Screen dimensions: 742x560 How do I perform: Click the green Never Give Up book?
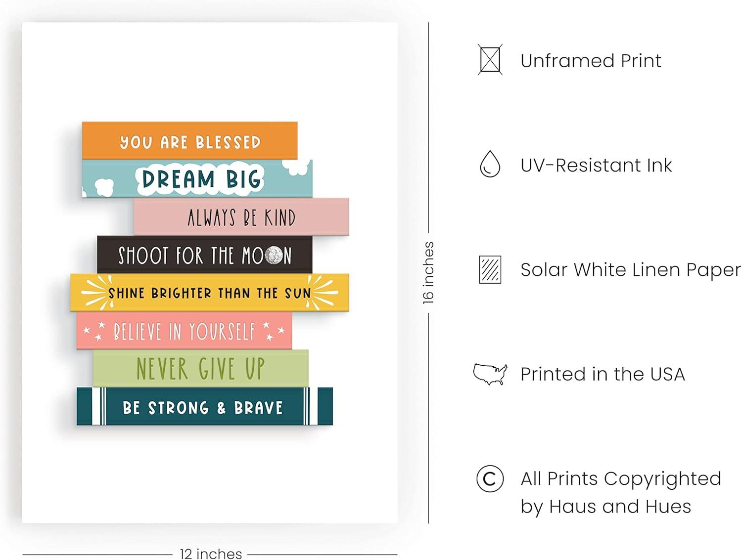click(x=200, y=368)
